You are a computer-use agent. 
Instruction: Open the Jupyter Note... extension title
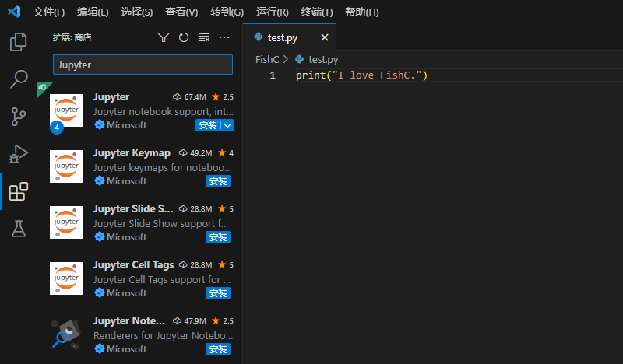(128, 320)
